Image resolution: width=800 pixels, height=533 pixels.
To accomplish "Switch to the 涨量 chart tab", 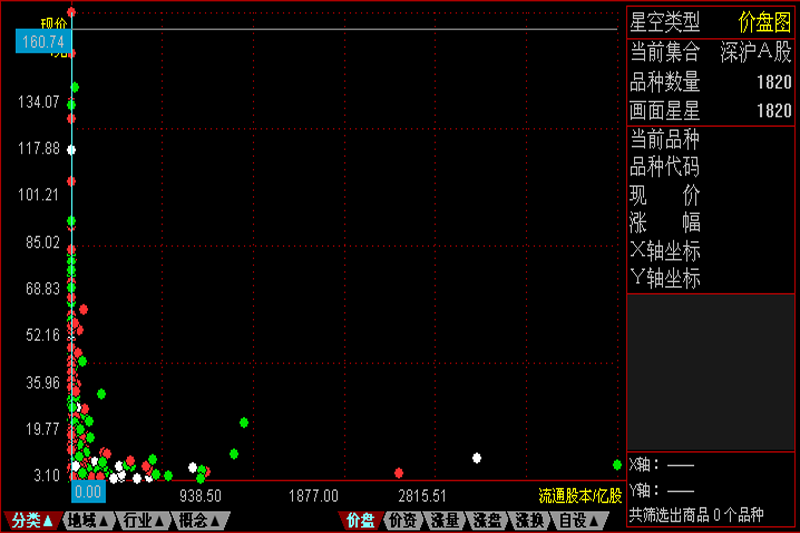I will [445, 521].
